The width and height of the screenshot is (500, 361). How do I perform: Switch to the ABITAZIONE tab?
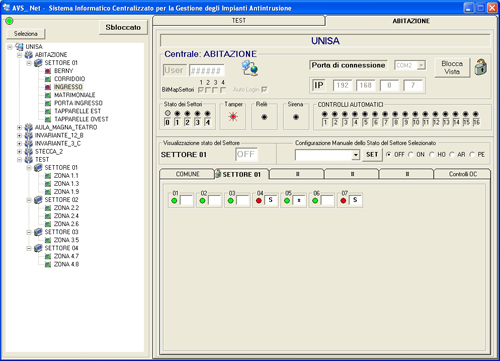point(411,21)
